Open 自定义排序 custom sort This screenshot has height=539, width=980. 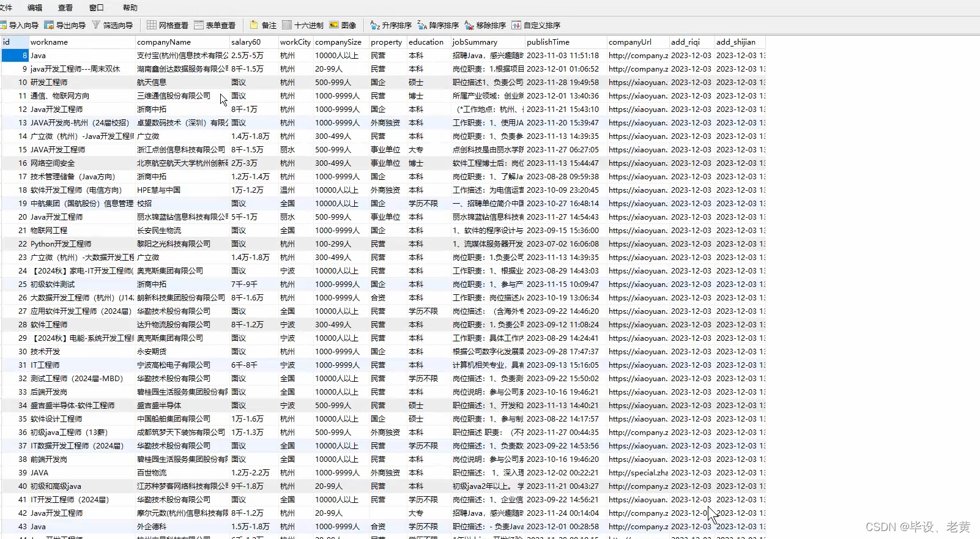coord(536,25)
